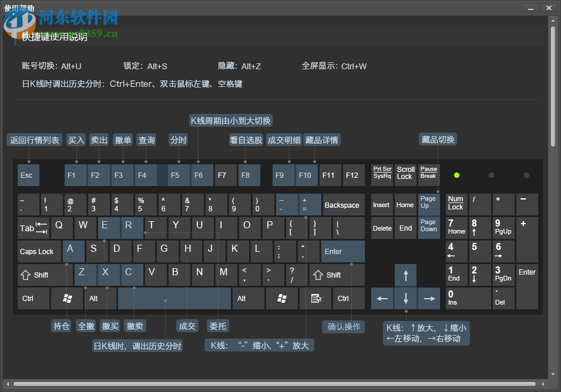Click the Page Up key

(x=429, y=204)
